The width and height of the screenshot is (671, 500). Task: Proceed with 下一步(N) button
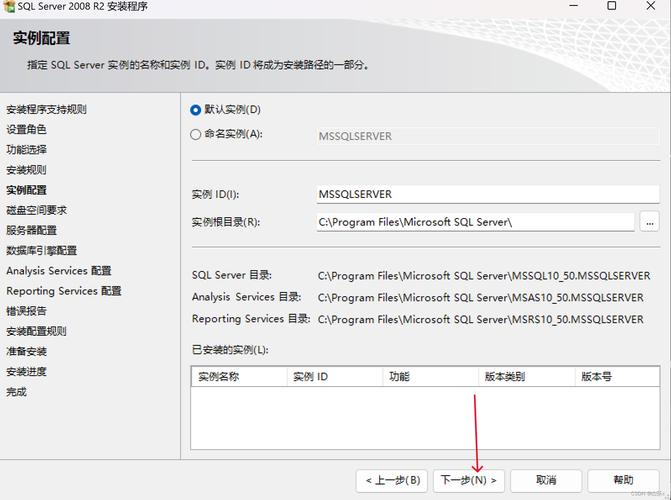pos(469,480)
